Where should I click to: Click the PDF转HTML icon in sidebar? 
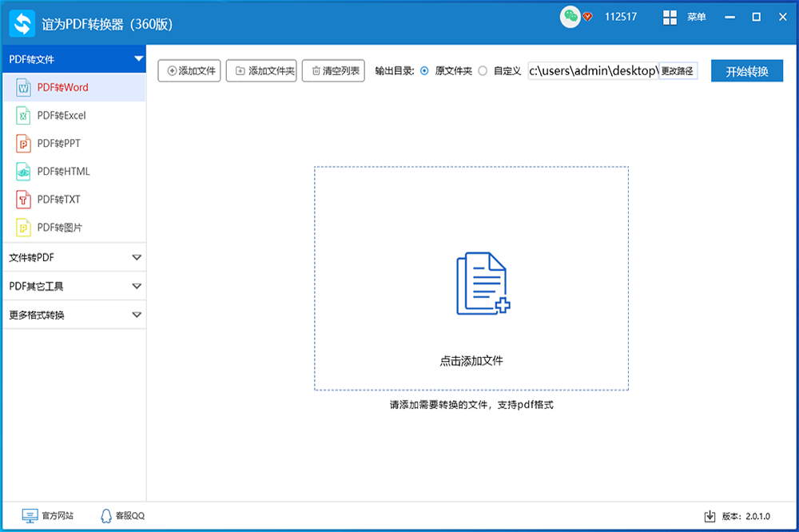click(x=23, y=172)
